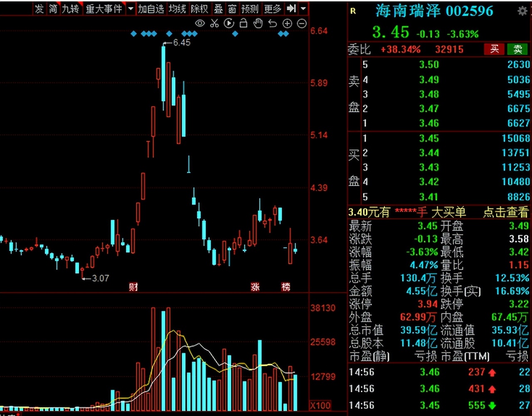The height and width of the screenshot is (416, 532).
Task: Click the yellow R badge near stock name
Action: tap(353, 11)
